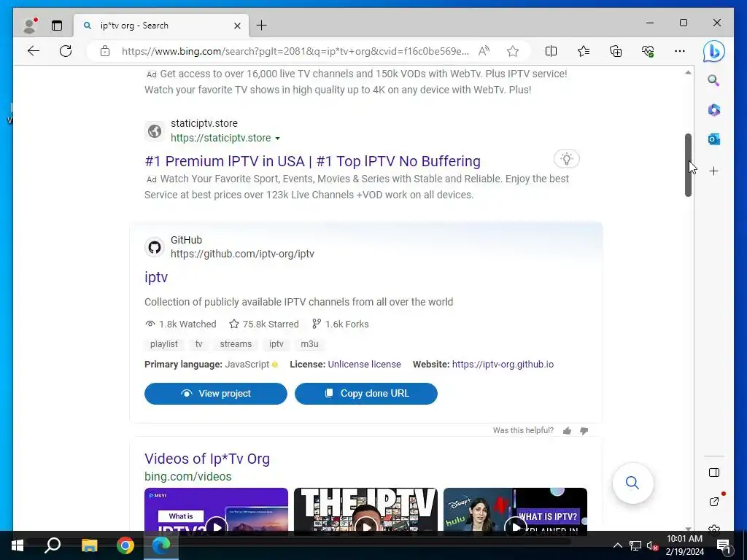Screen dimensions: 747x560
Task: Open the iptv result title link
Action: pos(156,277)
